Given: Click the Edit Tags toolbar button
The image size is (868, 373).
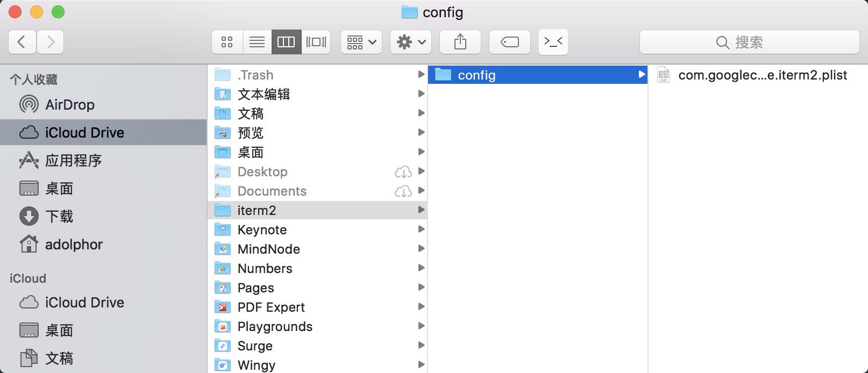Looking at the screenshot, I should 510,42.
